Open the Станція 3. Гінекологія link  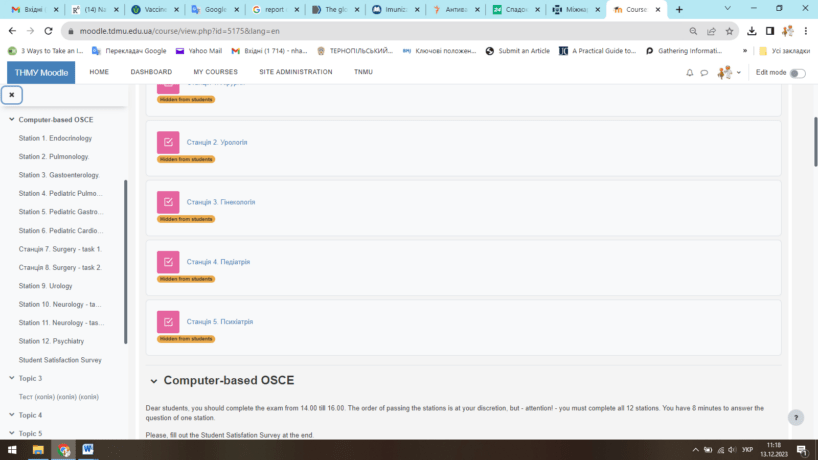[x=217, y=202]
